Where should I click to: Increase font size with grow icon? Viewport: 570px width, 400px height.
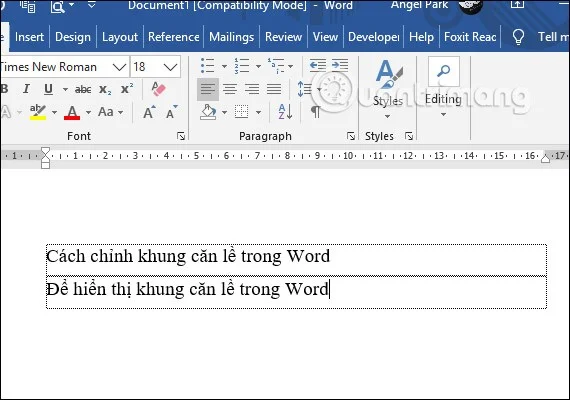[149, 112]
